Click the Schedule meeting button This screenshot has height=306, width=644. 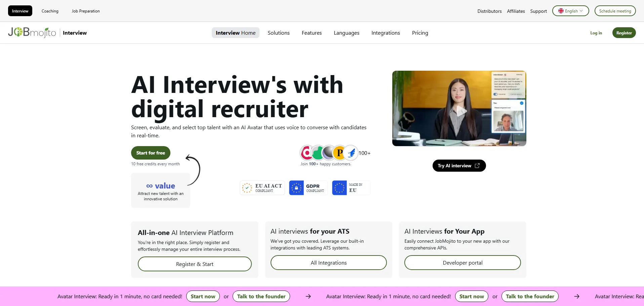pyautogui.click(x=615, y=11)
